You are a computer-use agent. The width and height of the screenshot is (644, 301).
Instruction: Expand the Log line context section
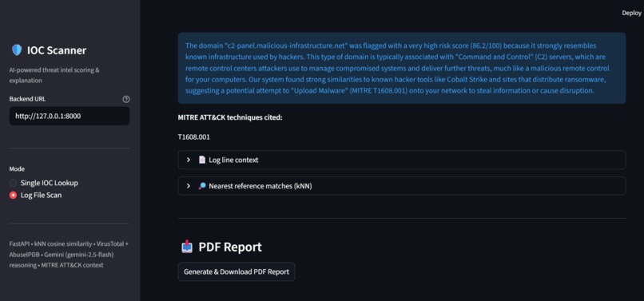click(x=402, y=160)
